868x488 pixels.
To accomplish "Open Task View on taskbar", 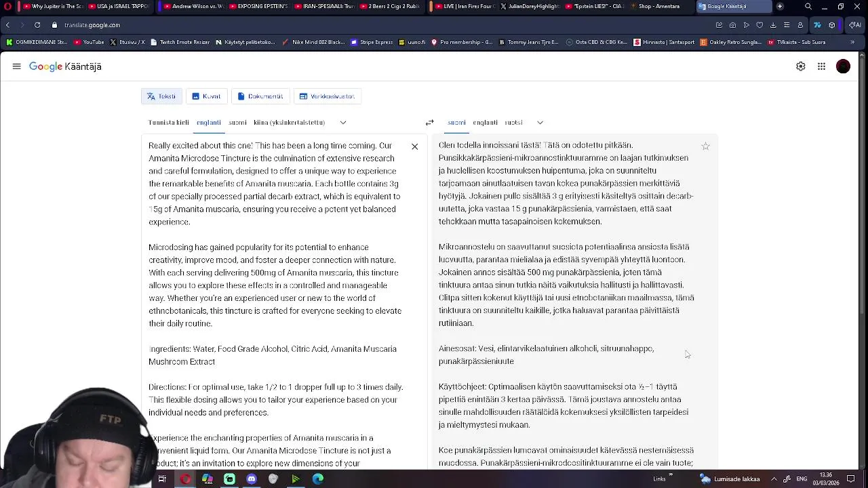I will pos(162,479).
